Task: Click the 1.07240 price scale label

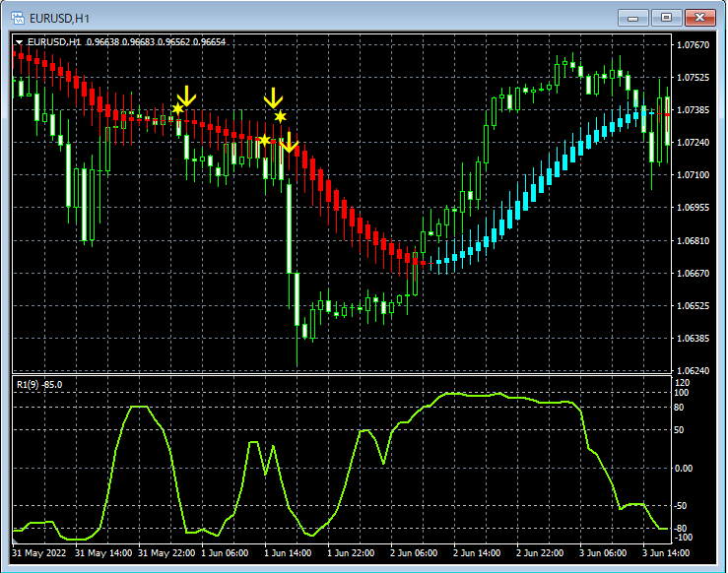Action: (694, 143)
